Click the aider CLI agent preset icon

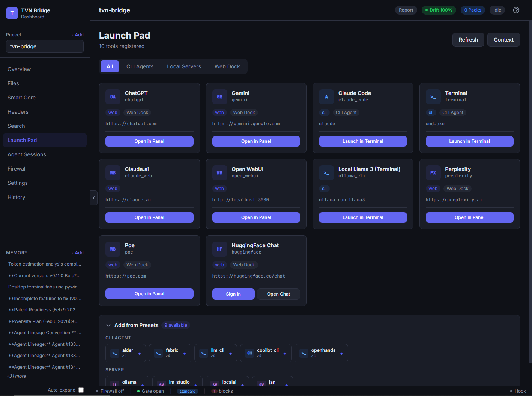click(x=115, y=353)
